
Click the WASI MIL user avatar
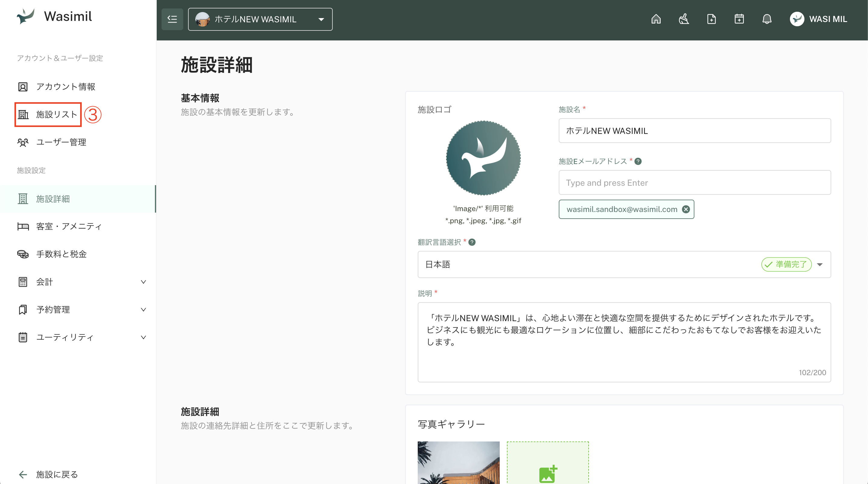pos(797,19)
